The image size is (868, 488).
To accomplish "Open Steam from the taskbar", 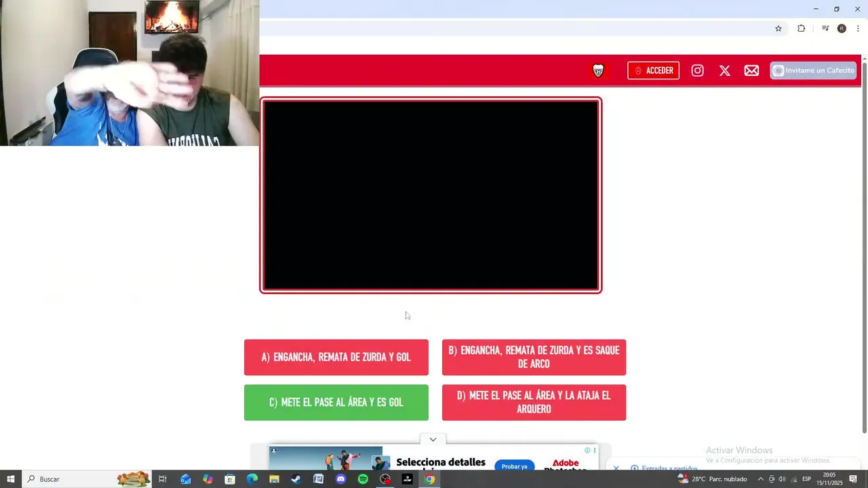I will point(296,479).
